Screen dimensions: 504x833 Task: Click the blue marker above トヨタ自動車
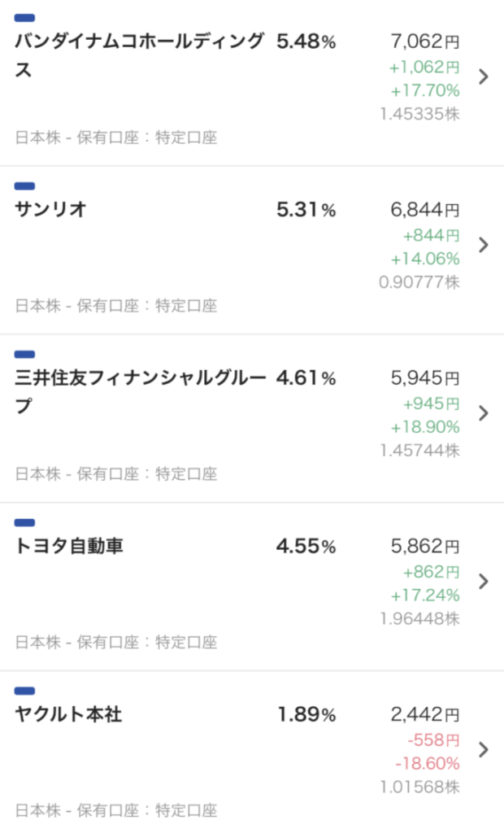25,522
